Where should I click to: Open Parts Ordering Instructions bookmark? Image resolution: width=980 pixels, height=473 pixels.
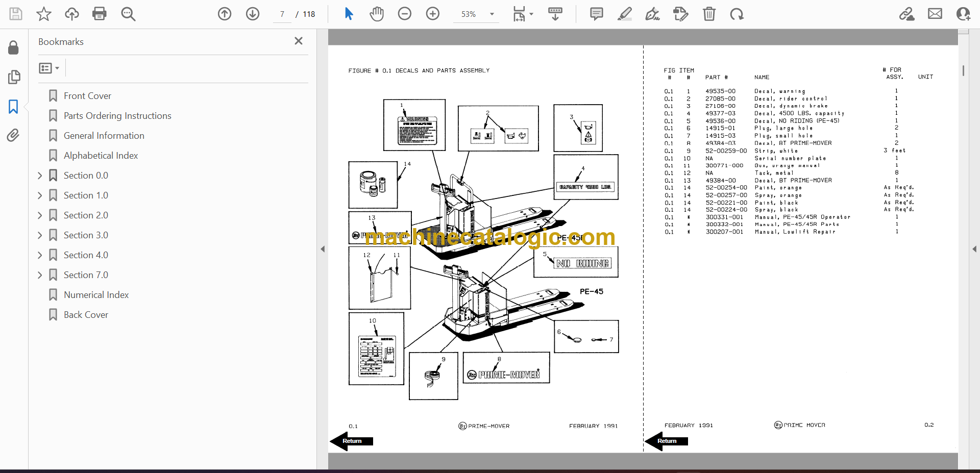click(117, 116)
